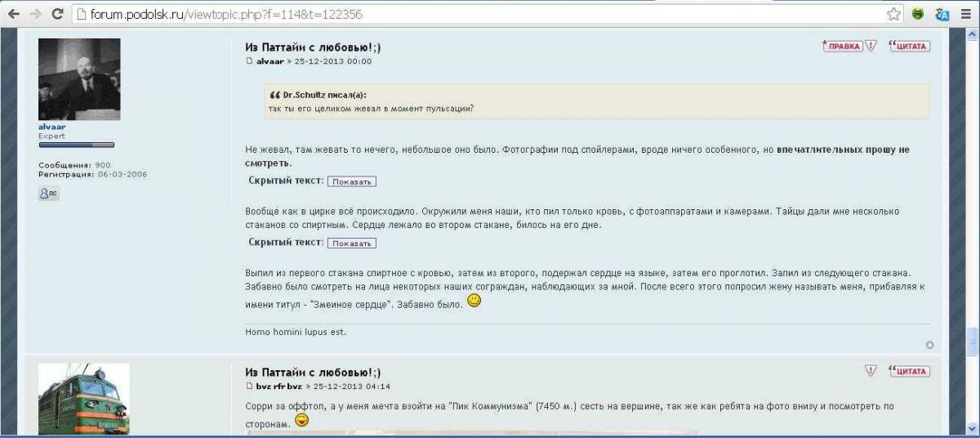Click alvaar's avatar image
This screenshot has width=980, height=438.
pyautogui.click(x=79, y=79)
